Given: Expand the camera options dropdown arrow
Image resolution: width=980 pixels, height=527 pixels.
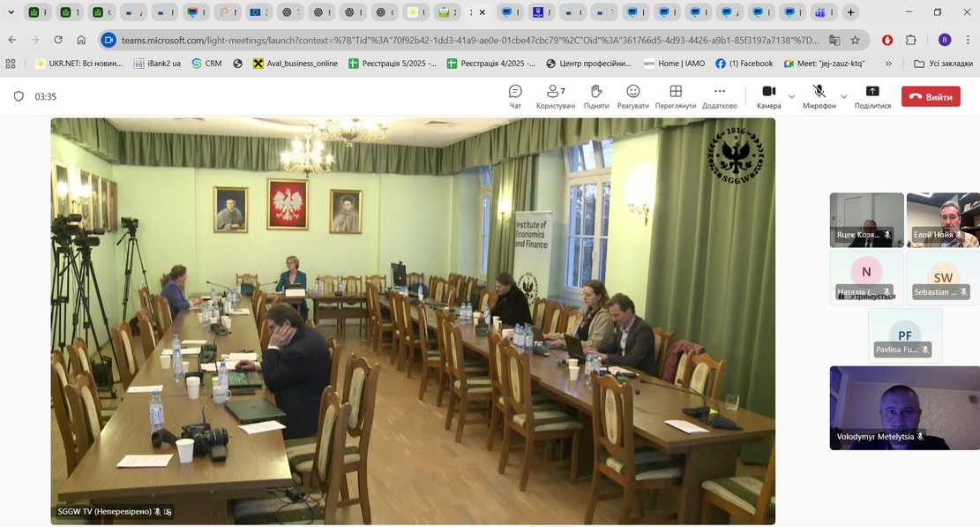Looking at the screenshot, I should 791,97.
